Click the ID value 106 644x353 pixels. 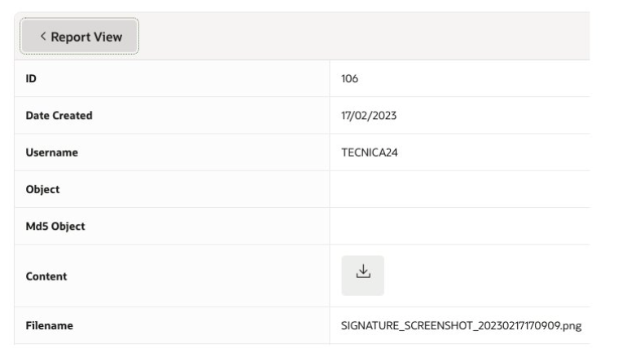pyautogui.click(x=350, y=79)
